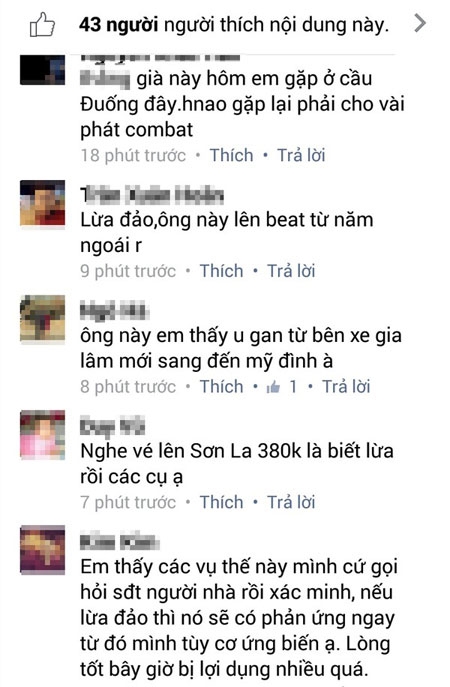Reply to the 7 phút trước comment
Screen dimensions: 450x687
[291, 502]
